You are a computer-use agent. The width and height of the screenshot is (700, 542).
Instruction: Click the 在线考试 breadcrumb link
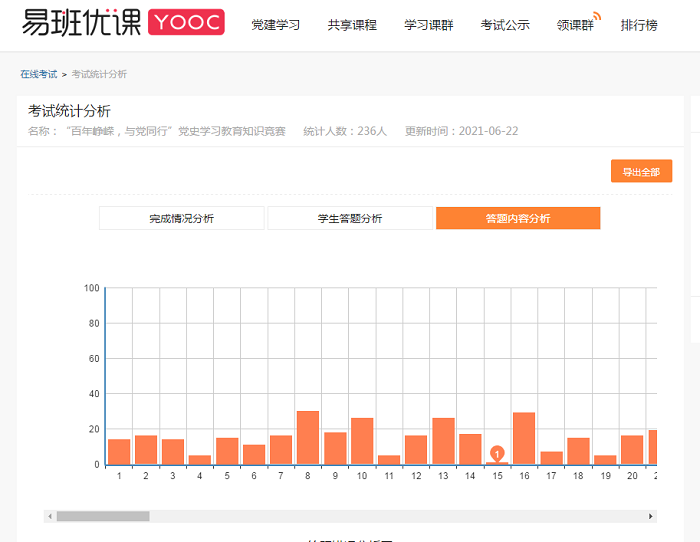coord(38,74)
